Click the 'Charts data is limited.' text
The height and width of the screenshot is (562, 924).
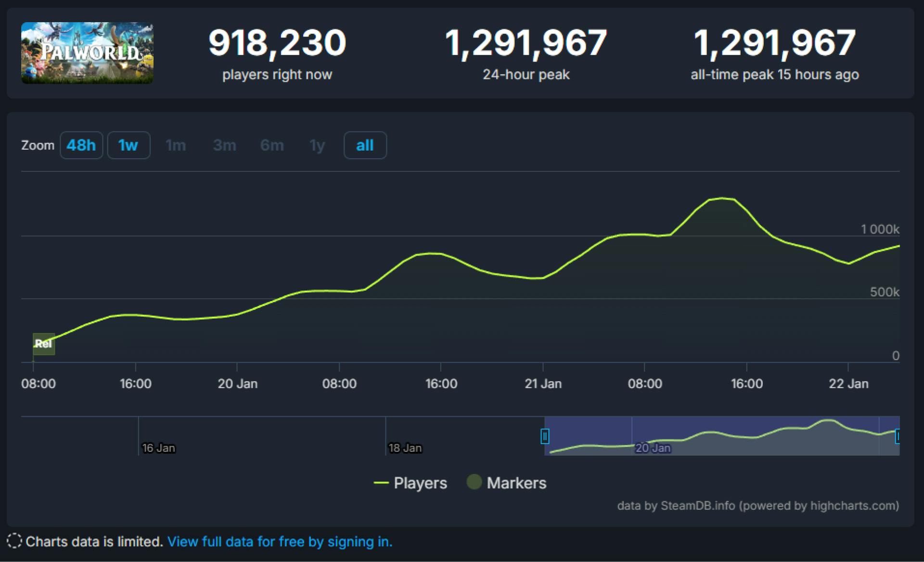[94, 542]
